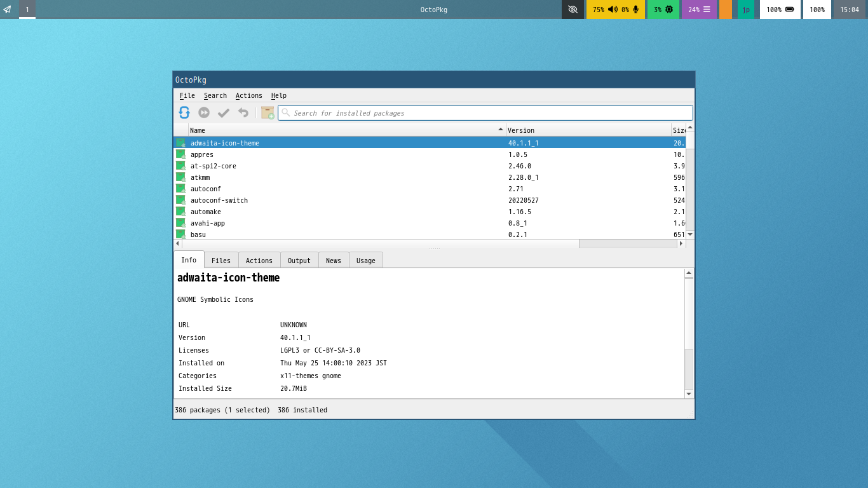Select the appres package row

pos(430,154)
